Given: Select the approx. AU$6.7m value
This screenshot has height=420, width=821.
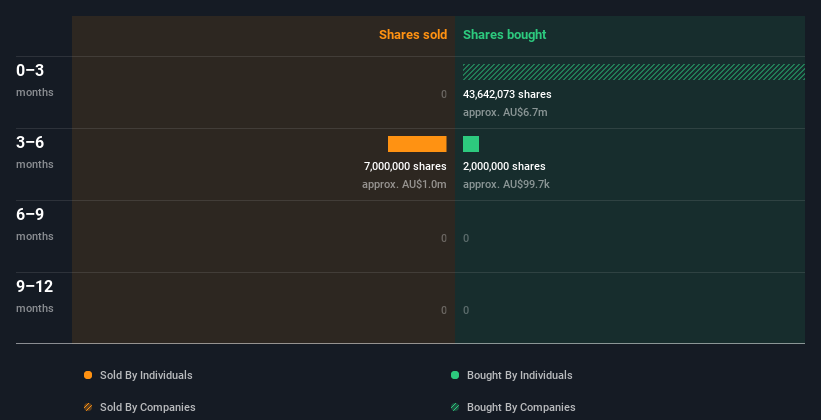Looking at the screenshot, I should point(505,112).
